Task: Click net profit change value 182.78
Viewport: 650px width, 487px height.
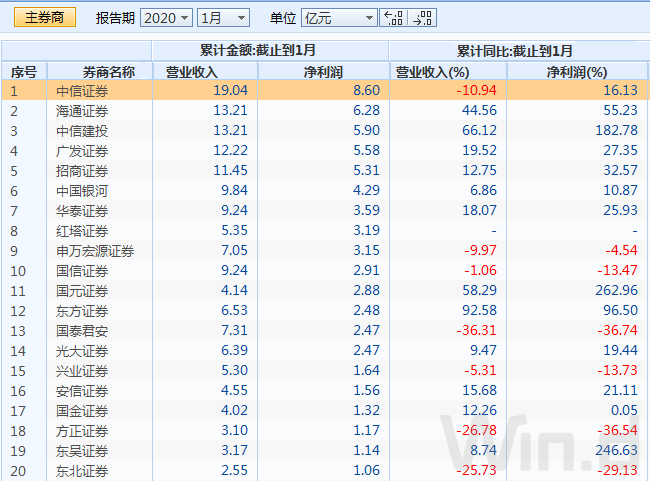Action: tap(616, 130)
